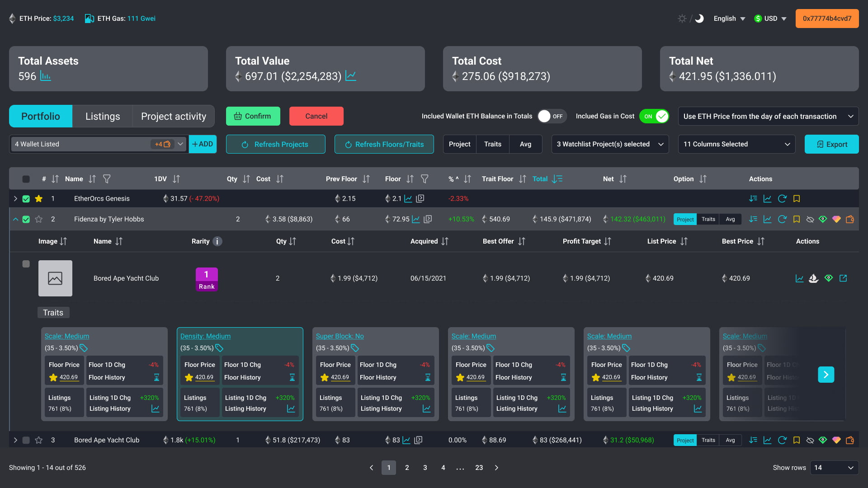Switch to the Listings tab
The height and width of the screenshot is (488, 868).
point(103,116)
